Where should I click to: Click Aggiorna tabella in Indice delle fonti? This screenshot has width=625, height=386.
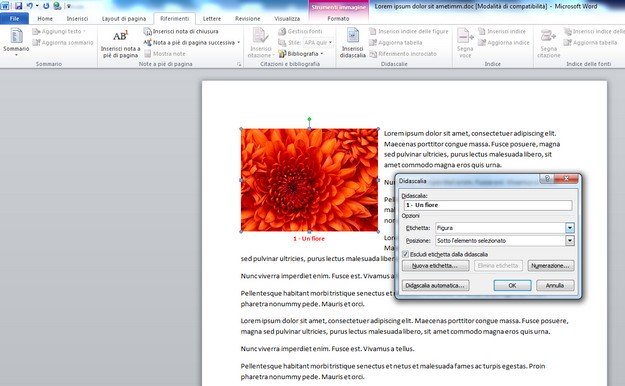(590, 42)
